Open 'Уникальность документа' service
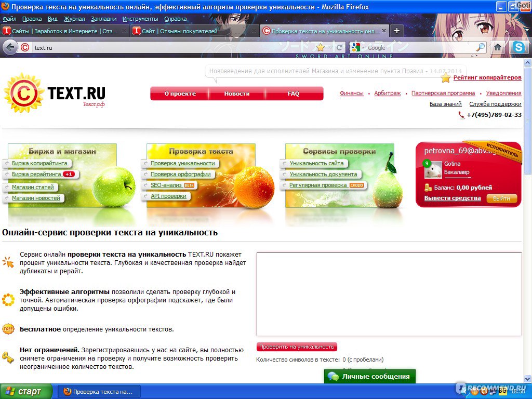 point(323,175)
